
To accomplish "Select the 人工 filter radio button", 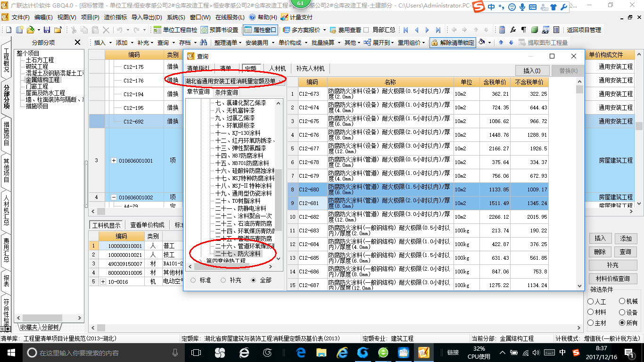I will [591, 301].
